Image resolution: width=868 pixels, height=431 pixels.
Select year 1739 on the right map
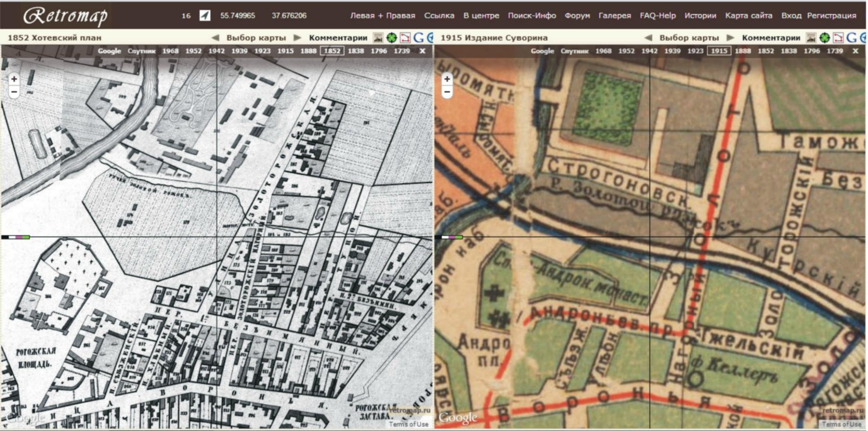[x=835, y=51]
